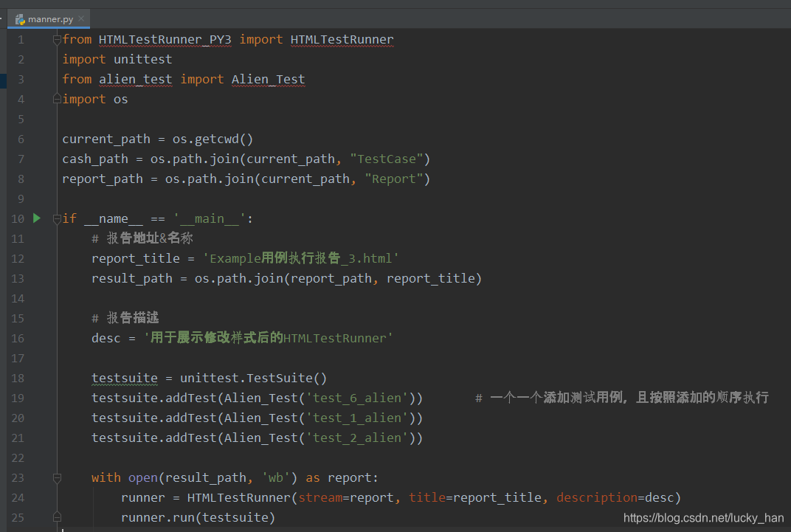
Task: Collapse the import block at line 1
Action: coord(57,39)
